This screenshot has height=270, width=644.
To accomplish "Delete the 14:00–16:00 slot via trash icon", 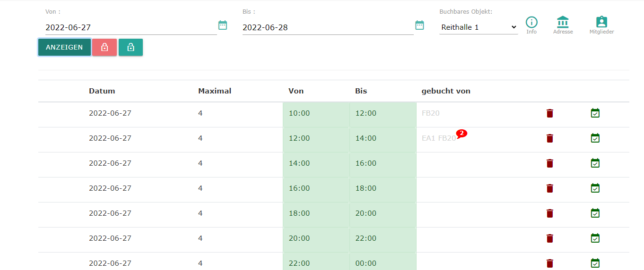I will (x=549, y=163).
